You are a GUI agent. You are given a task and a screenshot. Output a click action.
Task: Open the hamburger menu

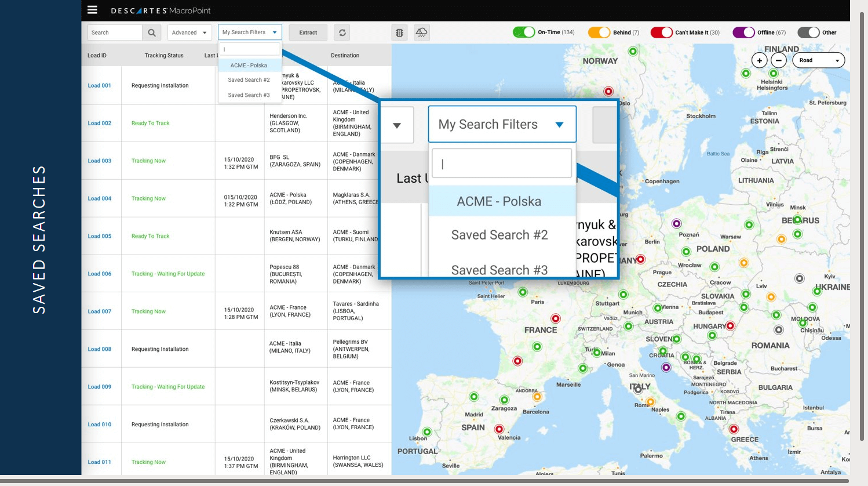coord(92,10)
